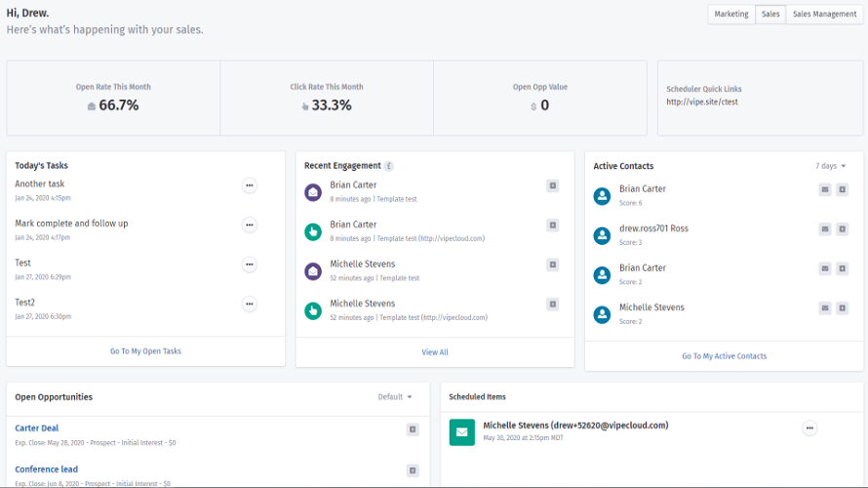Image resolution: width=868 pixels, height=488 pixels.
Task: Click the email icon for drew.ross701 Ross
Action: pyautogui.click(x=825, y=229)
